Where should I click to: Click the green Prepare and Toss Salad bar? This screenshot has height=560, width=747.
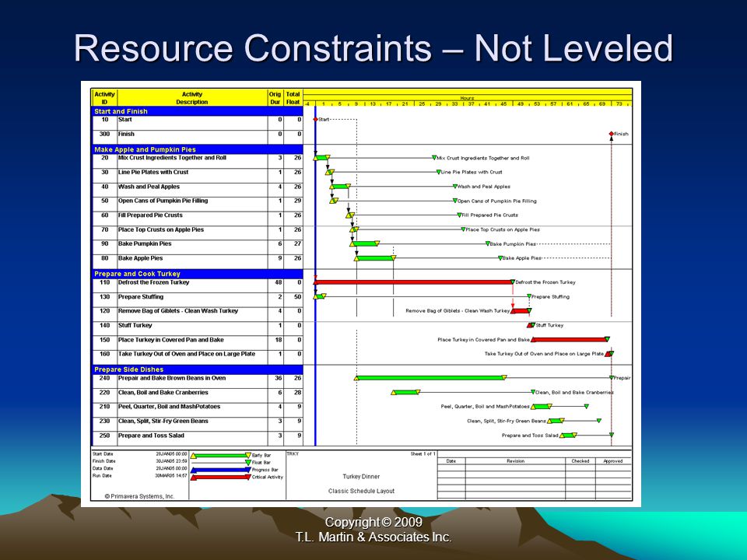coord(568,436)
